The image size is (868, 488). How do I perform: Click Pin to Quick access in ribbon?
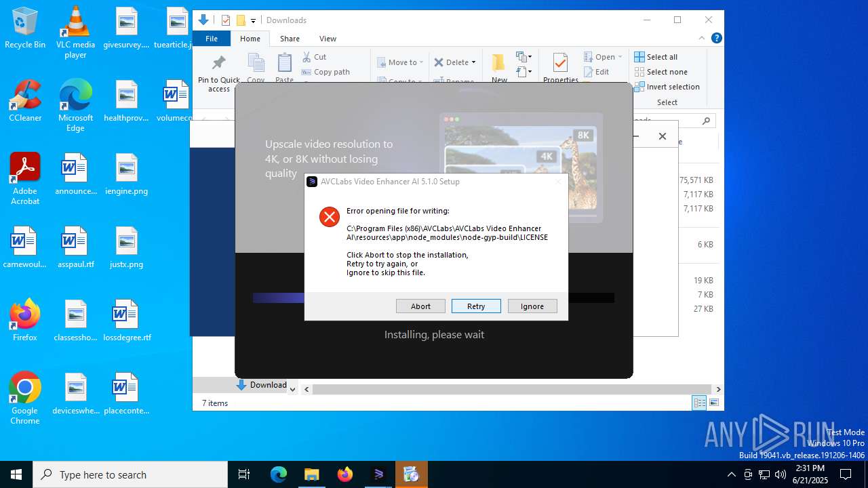click(219, 73)
